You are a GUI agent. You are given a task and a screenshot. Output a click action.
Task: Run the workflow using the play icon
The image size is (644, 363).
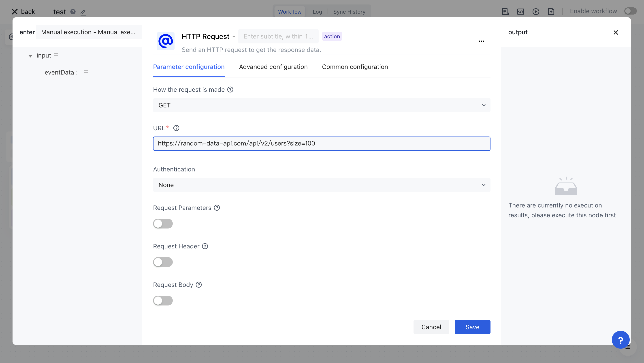pyautogui.click(x=536, y=11)
